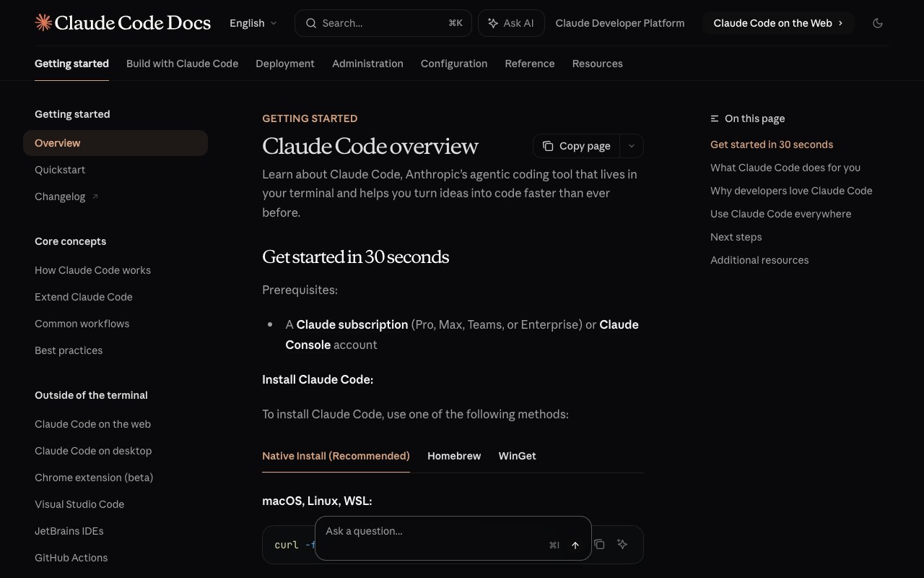Open the Ask AI assistant
The width and height of the screenshot is (924, 578).
click(x=511, y=22)
